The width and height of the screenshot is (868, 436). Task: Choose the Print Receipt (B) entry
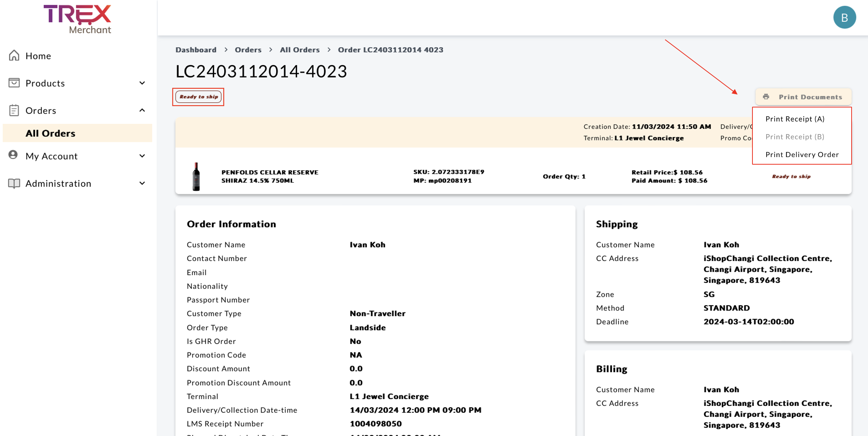pos(794,136)
